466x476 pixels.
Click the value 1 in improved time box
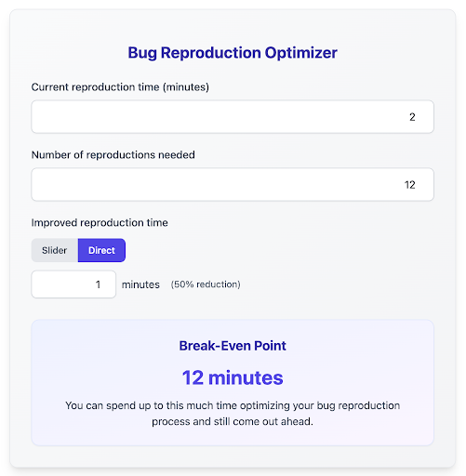coord(98,284)
